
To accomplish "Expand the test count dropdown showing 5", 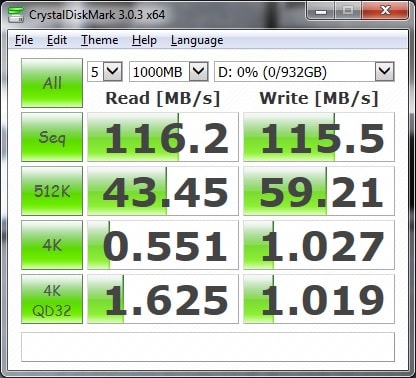I will [x=113, y=71].
